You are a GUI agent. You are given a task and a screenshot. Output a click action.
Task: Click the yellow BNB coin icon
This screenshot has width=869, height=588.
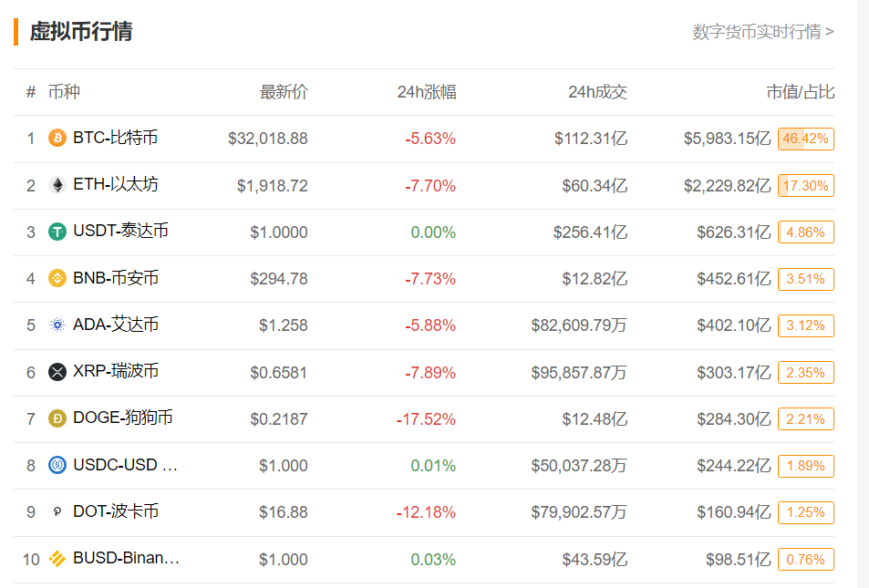tap(57, 278)
